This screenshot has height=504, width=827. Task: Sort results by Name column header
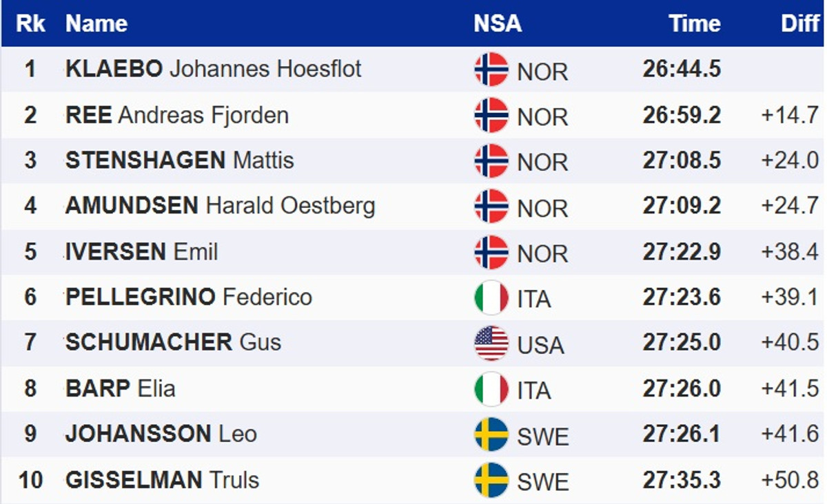[96, 24]
